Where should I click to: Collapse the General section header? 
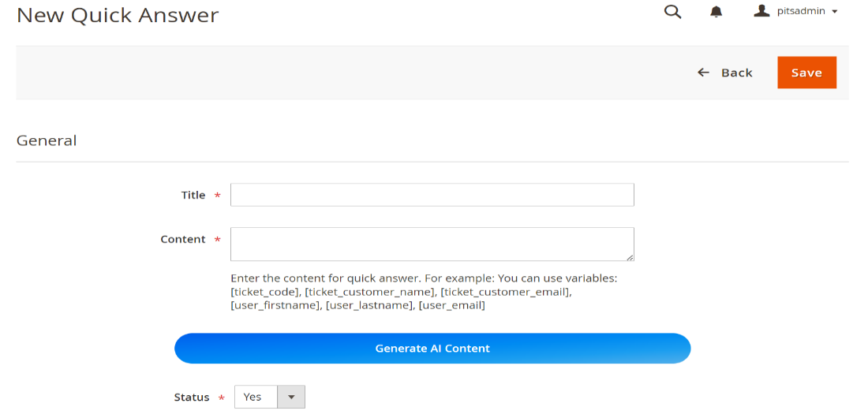47,140
